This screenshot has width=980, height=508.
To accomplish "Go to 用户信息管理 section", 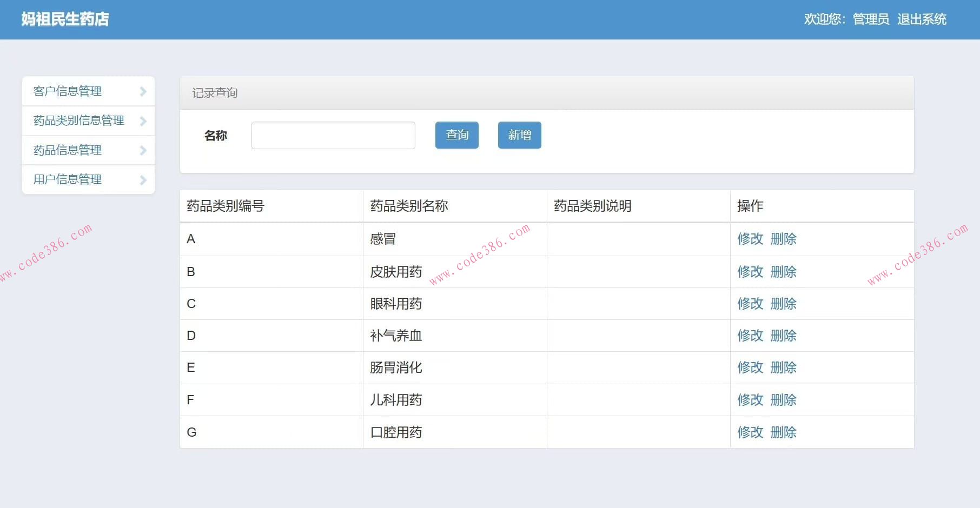I will click(68, 179).
